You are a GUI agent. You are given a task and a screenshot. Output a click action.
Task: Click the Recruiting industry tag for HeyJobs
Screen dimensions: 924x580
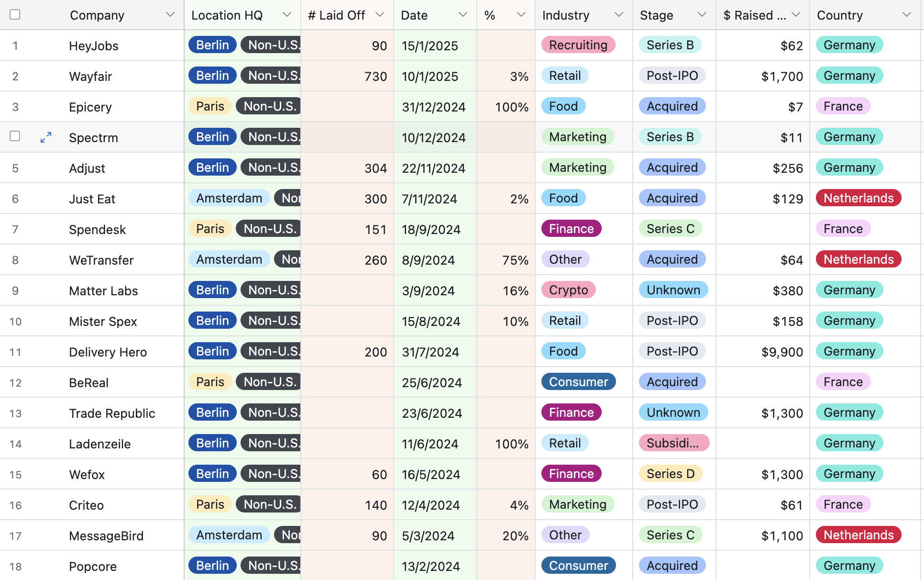(578, 45)
